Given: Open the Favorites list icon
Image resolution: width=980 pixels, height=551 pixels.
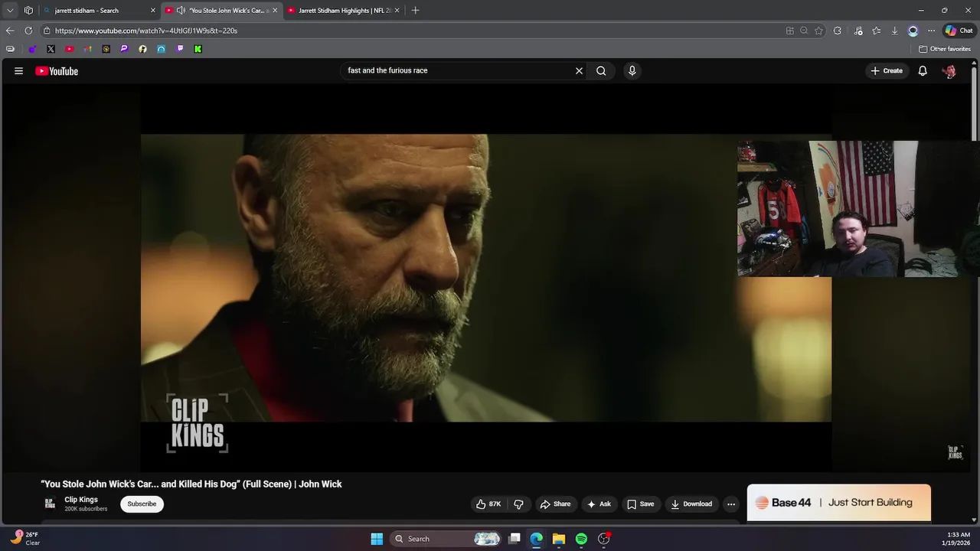Looking at the screenshot, I should (877, 31).
